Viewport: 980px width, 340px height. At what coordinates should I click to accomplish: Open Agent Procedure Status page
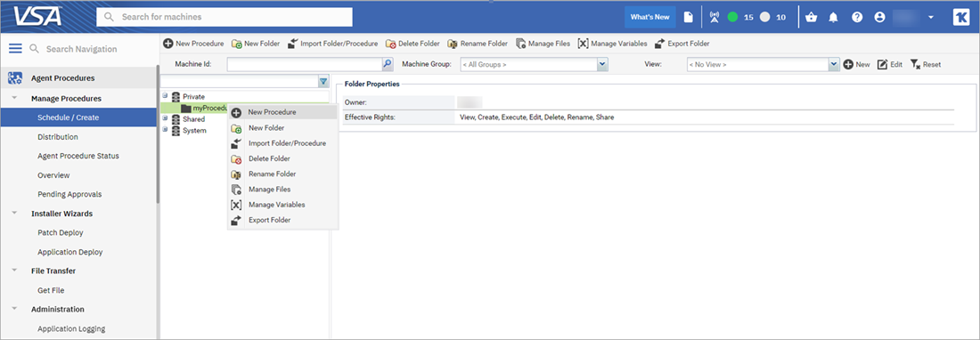78,156
